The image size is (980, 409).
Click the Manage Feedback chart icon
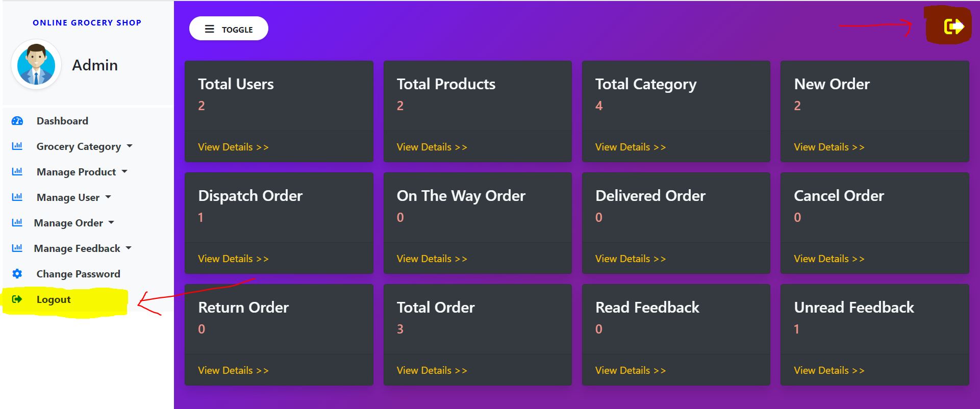pos(17,248)
